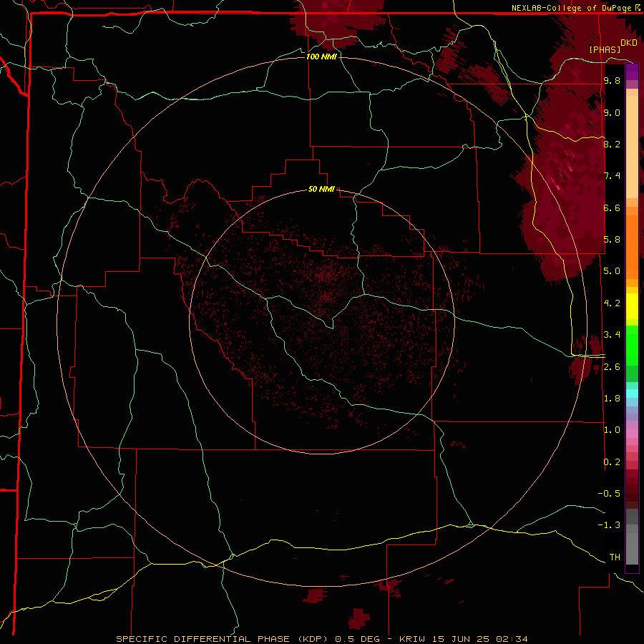644x644 pixels.
Task: Click the 8.2 value on the color scale
Action: (x=612, y=144)
